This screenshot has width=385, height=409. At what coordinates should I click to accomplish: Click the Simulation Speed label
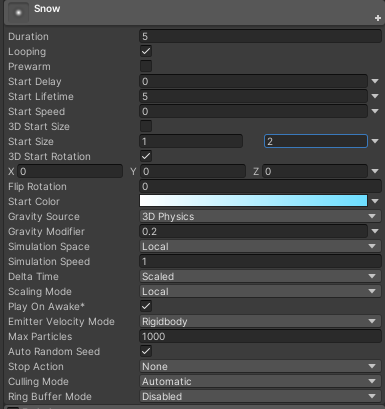(49, 261)
